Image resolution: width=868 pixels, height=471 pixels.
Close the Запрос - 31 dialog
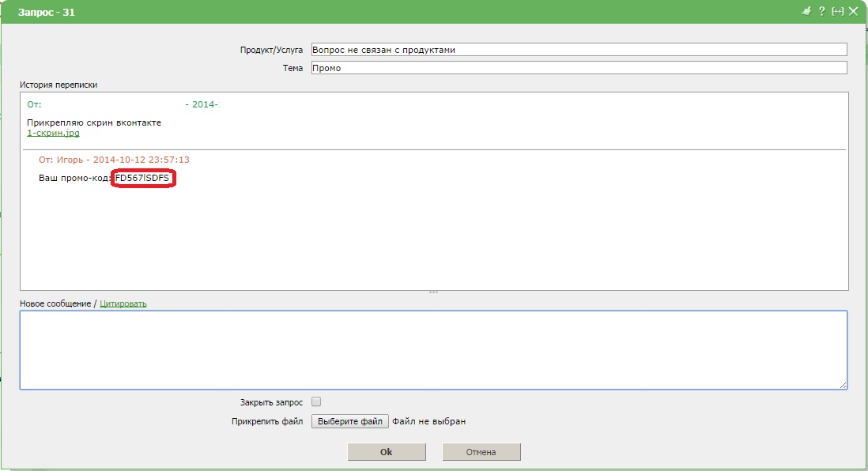click(x=853, y=11)
